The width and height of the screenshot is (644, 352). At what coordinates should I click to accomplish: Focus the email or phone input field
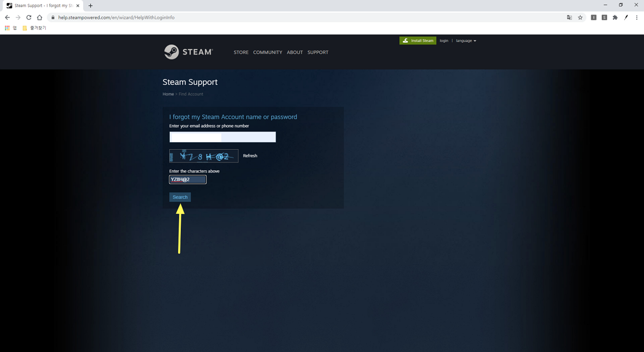click(222, 137)
